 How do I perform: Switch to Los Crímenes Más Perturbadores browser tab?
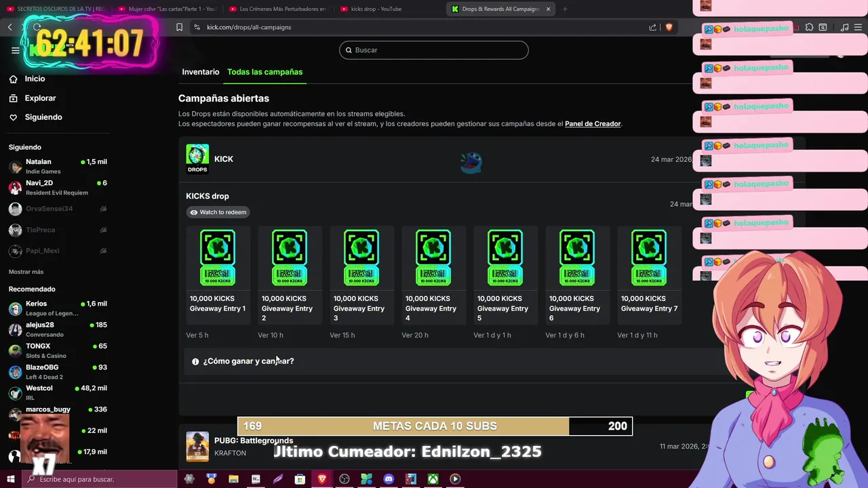coord(278,9)
